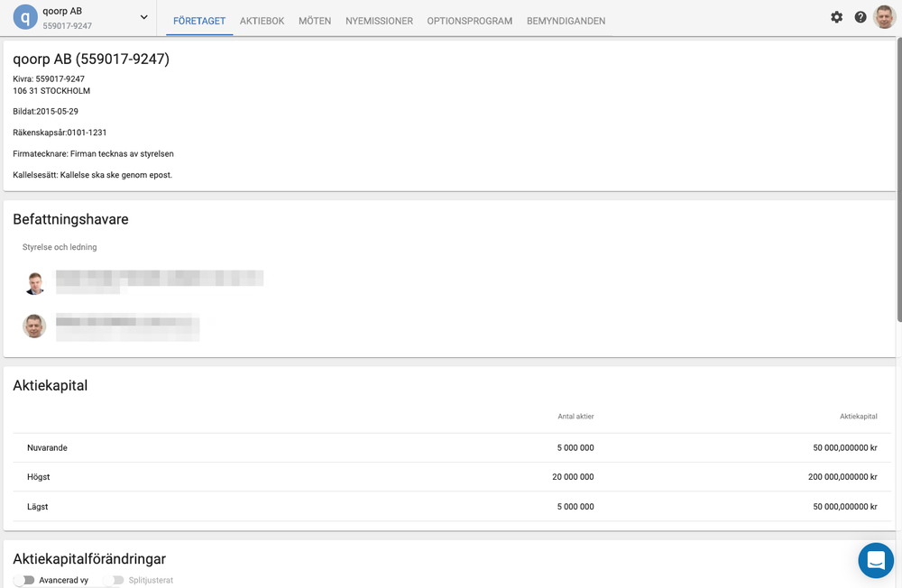
Task: Click the Lägst row label
Action: pos(37,506)
